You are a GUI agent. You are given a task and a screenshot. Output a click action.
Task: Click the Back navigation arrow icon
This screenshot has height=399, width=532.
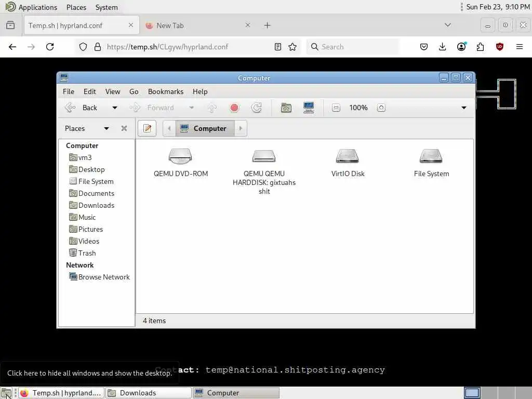pos(70,108)
